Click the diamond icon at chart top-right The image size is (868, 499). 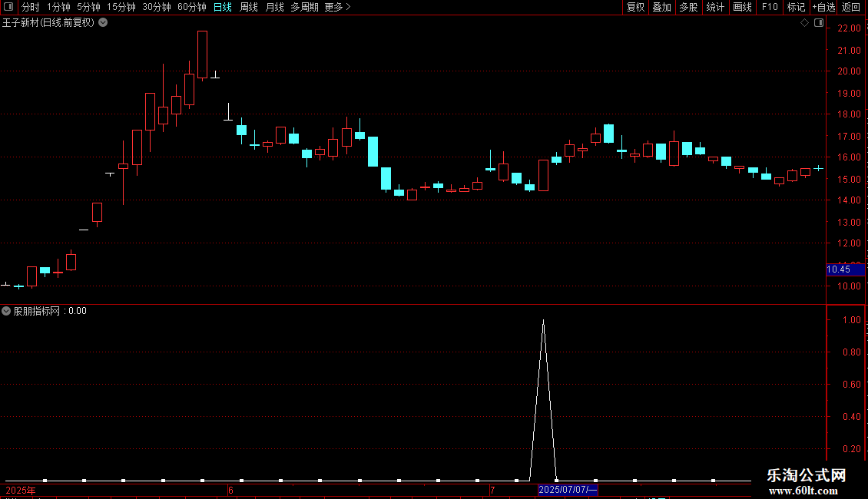(x=805, y=23)
